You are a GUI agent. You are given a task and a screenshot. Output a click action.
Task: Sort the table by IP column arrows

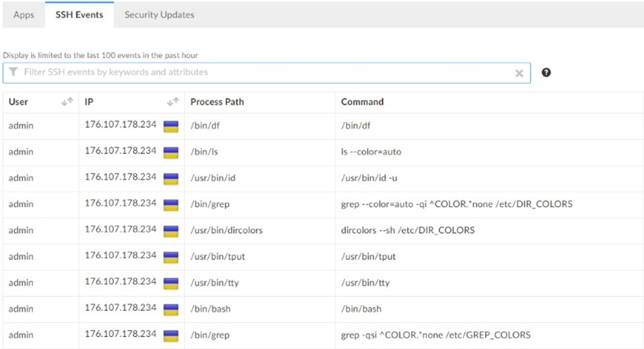click(x=172, y=102)
